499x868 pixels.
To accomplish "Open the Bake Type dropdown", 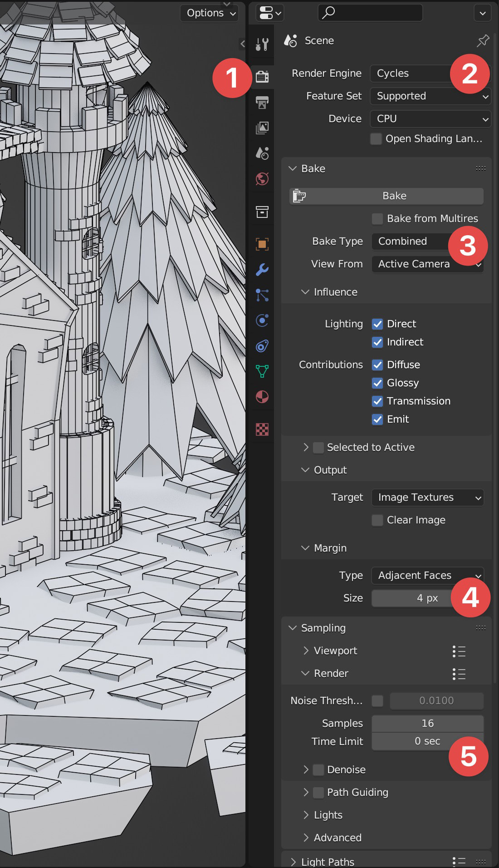I will (x=427, y=242).
